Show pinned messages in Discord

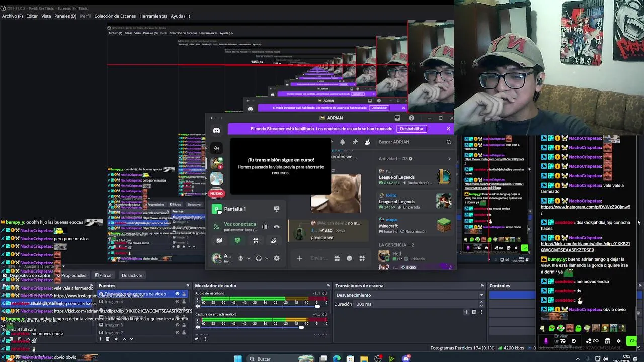tap(355, 142)
